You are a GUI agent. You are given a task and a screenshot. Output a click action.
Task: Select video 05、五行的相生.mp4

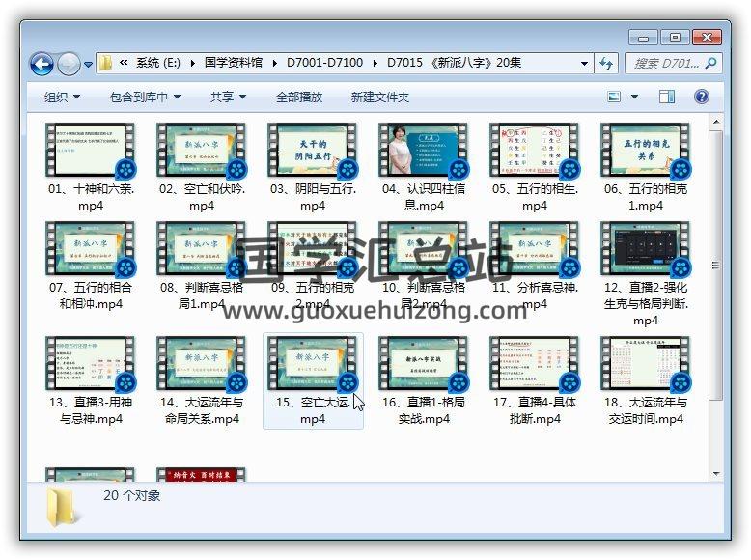point(535,167)
